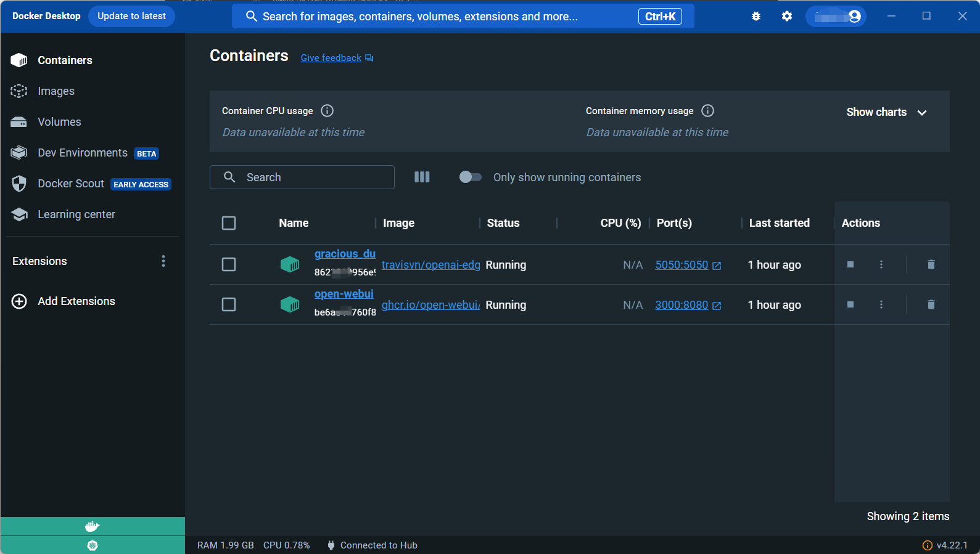
Task: Open the troubleshoot bug icon
Action: (x=756, y=17)
